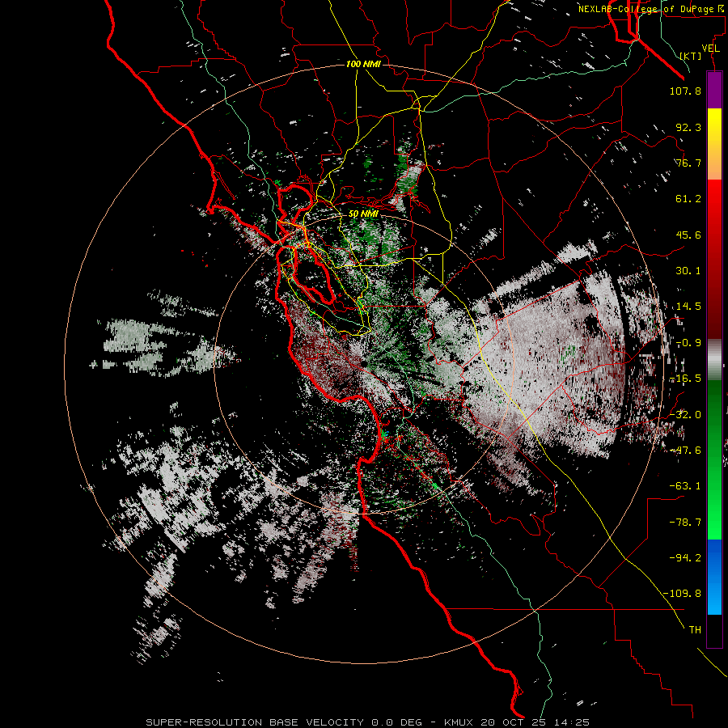Pick the gray near-zero segment of the color bar
Image resolution: width=728 pixels, height=728 pixels.
pyautogui.click(x=714, y=360)
